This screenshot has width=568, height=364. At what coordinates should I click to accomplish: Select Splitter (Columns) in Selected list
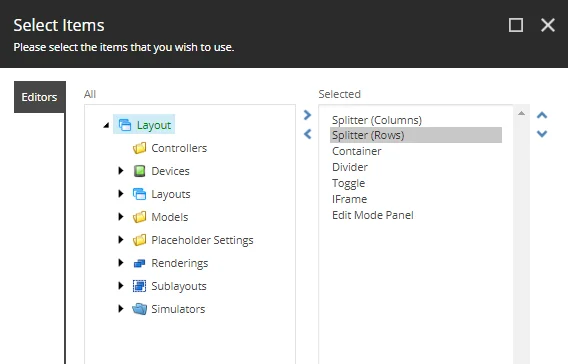pyautogui.click(x=377, y=120)
